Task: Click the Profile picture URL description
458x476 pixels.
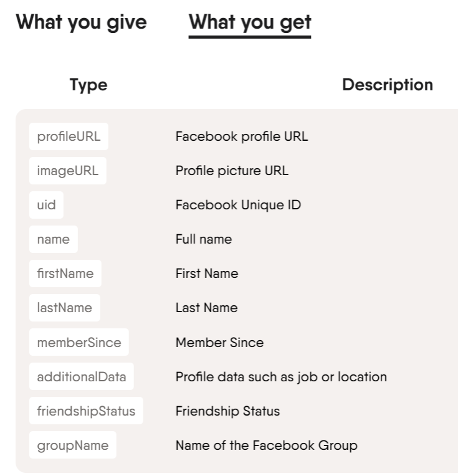Action: [x=232, y=171]
